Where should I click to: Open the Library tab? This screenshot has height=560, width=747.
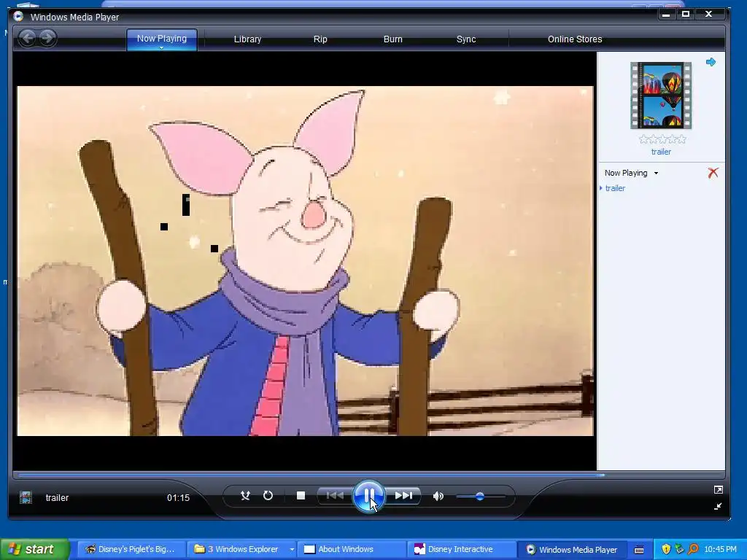247,39
